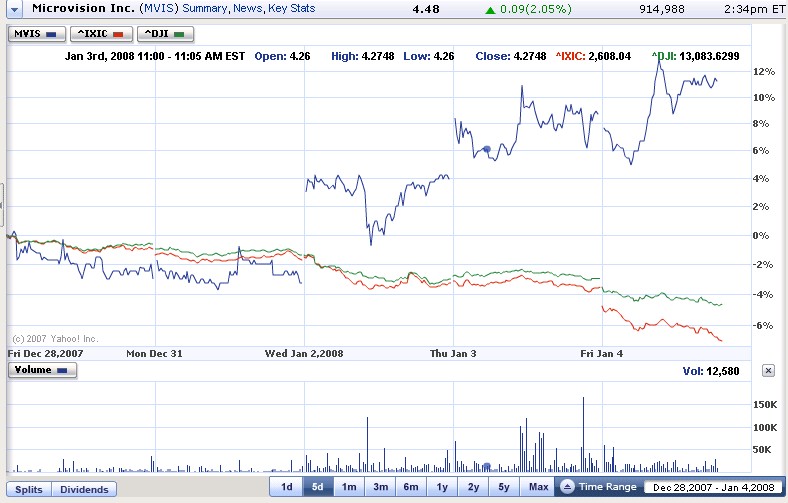Click the 914,988 volume figure in header
Viewport: 788px width, 503px height.
click(x=662, y=9)
